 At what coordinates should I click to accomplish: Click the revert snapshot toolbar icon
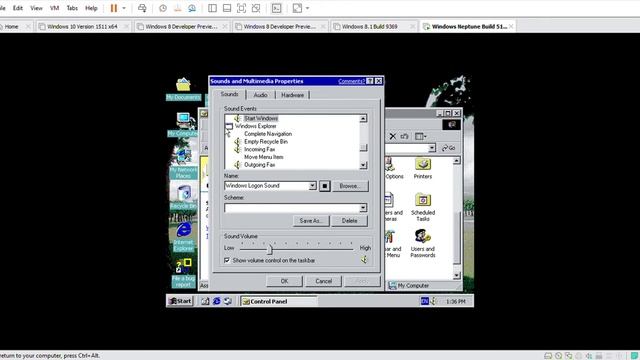pyautogui.click(x=178, y=8)
